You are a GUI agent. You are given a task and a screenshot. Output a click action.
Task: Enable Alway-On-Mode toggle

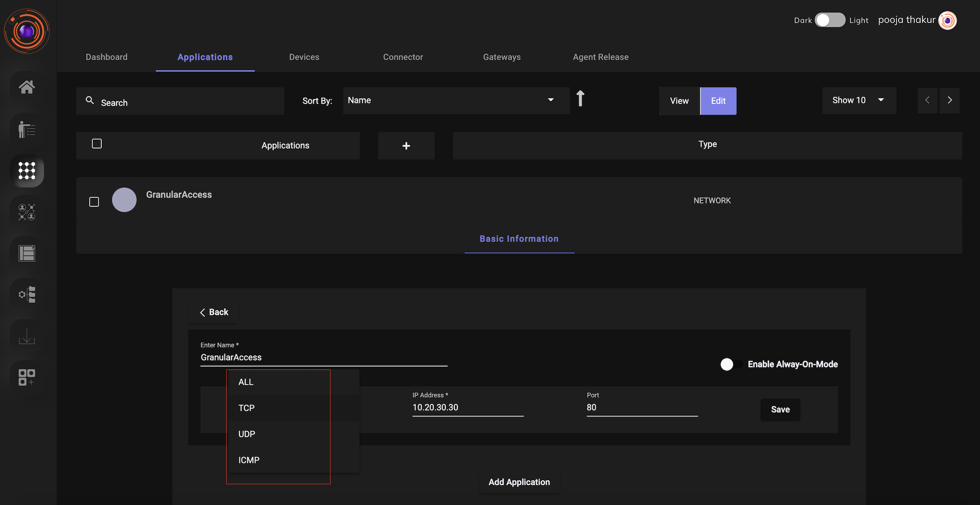[732, 364]
